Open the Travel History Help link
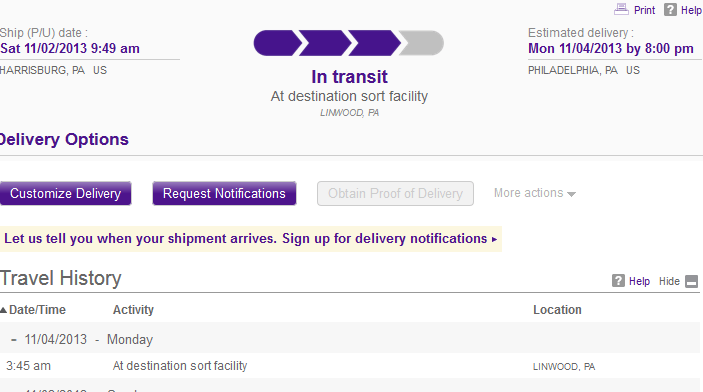Screen dimensions: 703x392 pos(639,281)
